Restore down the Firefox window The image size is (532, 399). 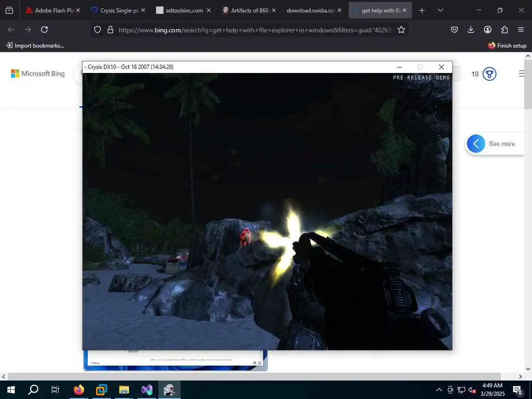coord(500,11)
